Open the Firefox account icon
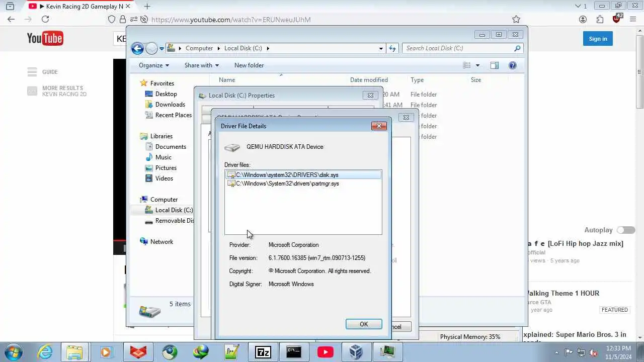Screen dimensions: 644x362 tap(583, 19)
